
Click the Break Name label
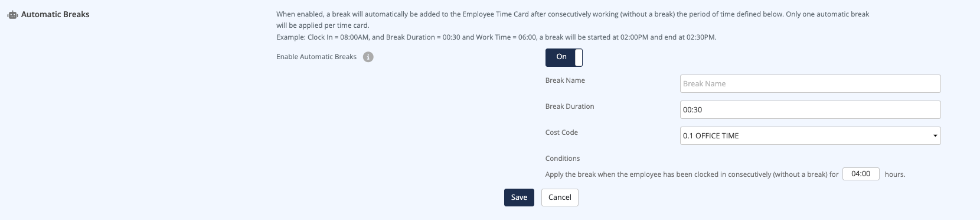[565, 80]
